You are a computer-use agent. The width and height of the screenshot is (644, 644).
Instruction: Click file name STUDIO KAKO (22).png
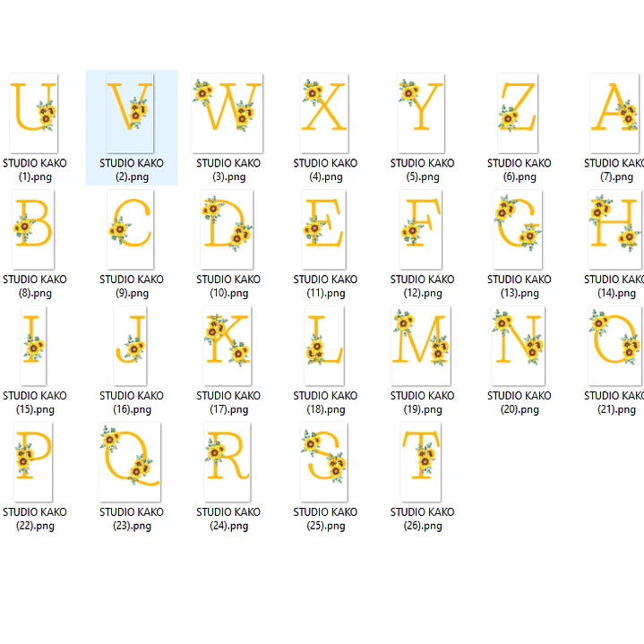35,519
